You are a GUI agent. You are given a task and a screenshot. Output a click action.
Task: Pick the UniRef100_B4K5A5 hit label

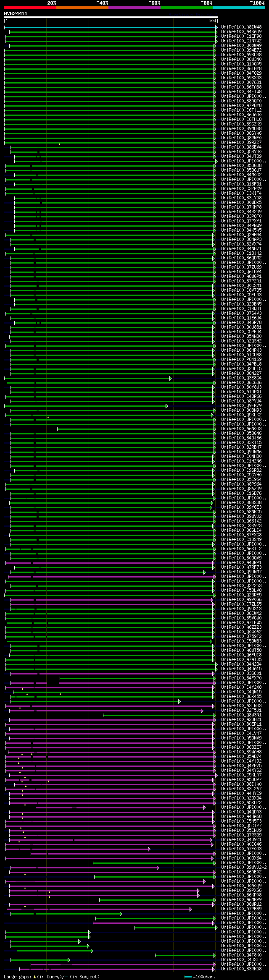241,230
